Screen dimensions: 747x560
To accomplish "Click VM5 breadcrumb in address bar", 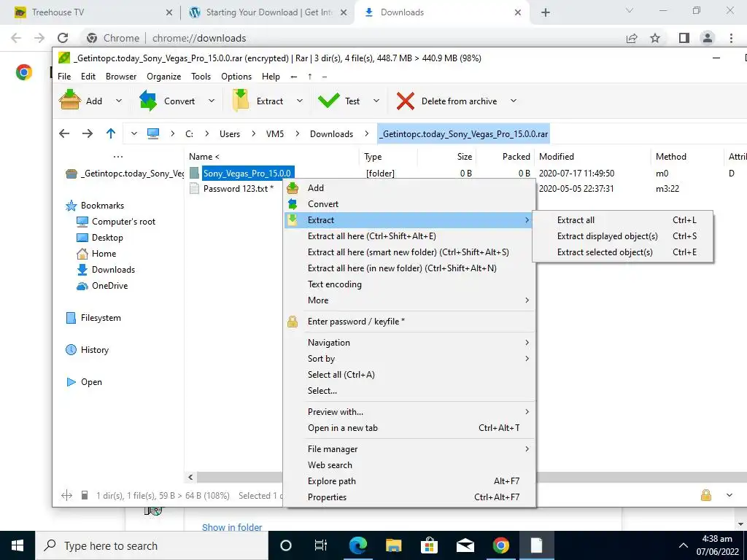I will coord(275,134).
